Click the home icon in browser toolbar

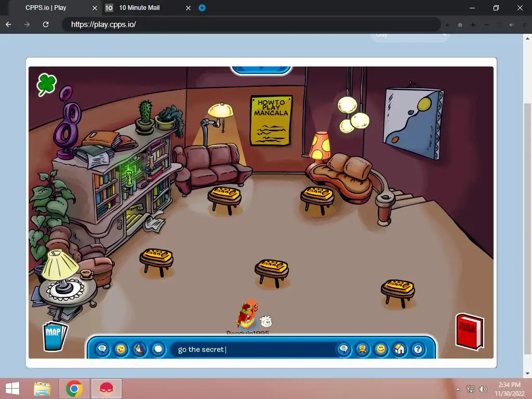[x=460, y=25]
